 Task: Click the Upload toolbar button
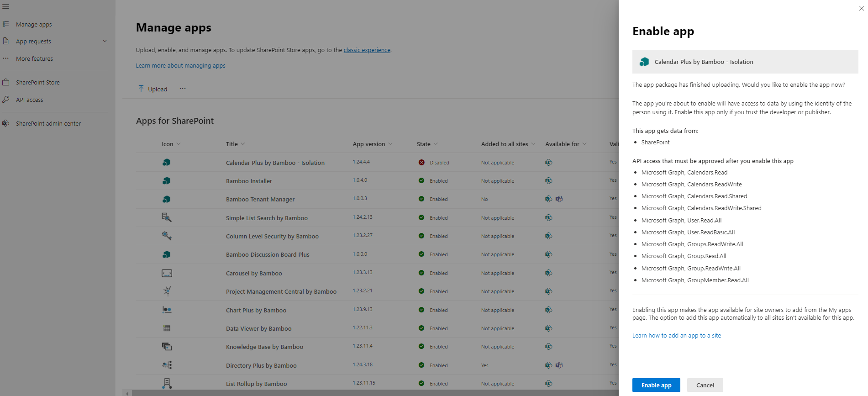pyautogui.click(x=153, y=89)
